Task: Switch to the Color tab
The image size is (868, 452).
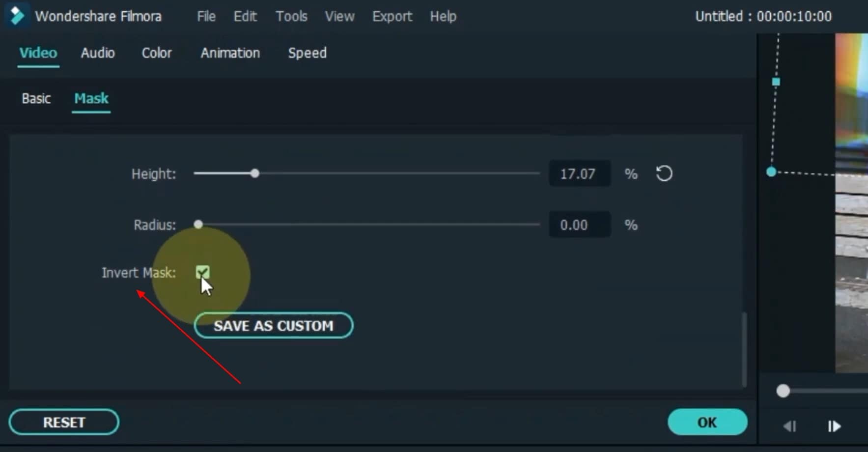Action: pos(157,53)
